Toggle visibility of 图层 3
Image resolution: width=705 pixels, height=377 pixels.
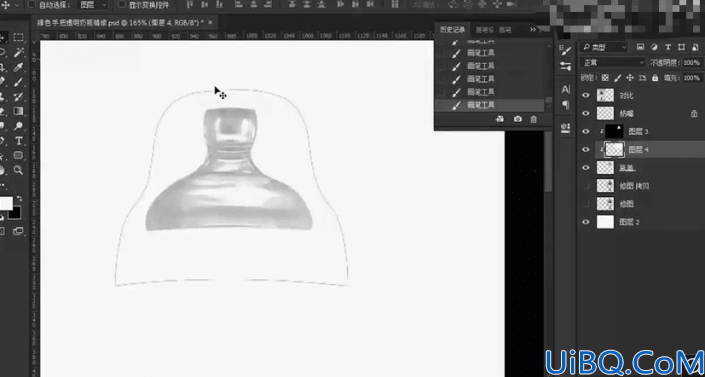point(585,131)
